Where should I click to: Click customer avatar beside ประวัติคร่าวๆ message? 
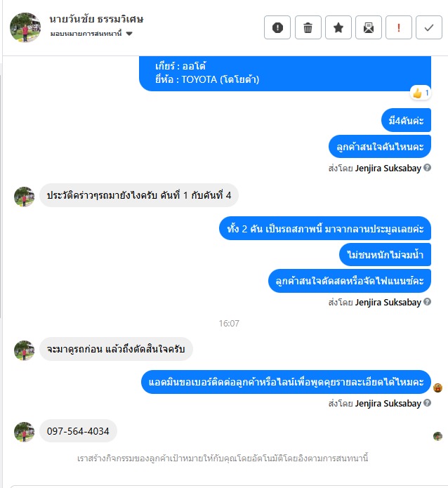pyautogui.click(x=25, y=197)
